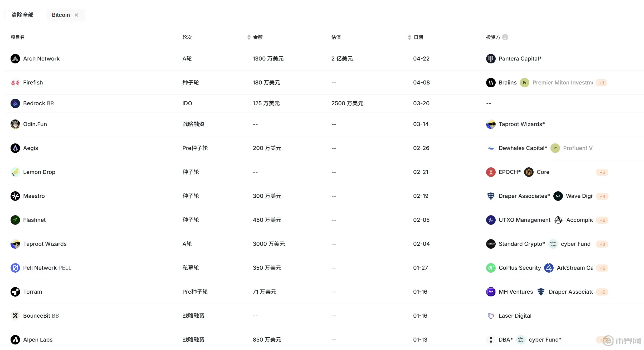
Task: Click the info icon next to 投资方
Action: 505,37
